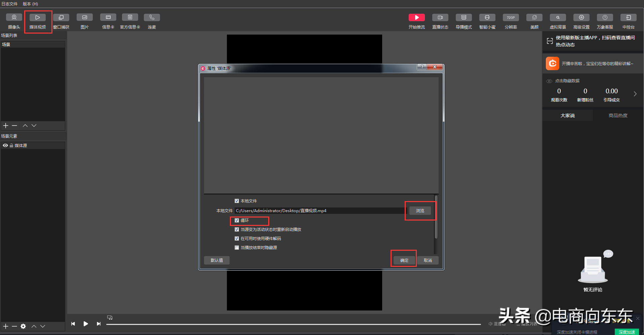Open the control console (中控台)
Screen dimensions: 644x335
pyautogui.click(x=629, y=21)
